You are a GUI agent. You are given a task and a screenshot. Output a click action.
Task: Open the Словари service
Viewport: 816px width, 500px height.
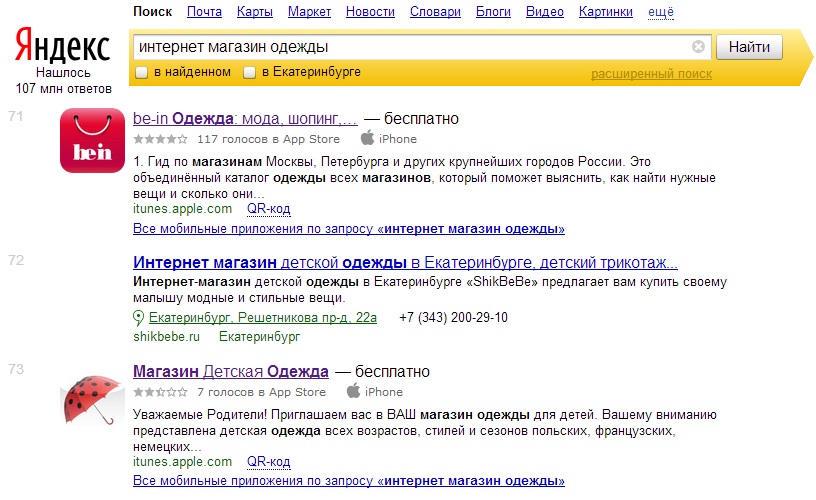(x=435, y=11)
